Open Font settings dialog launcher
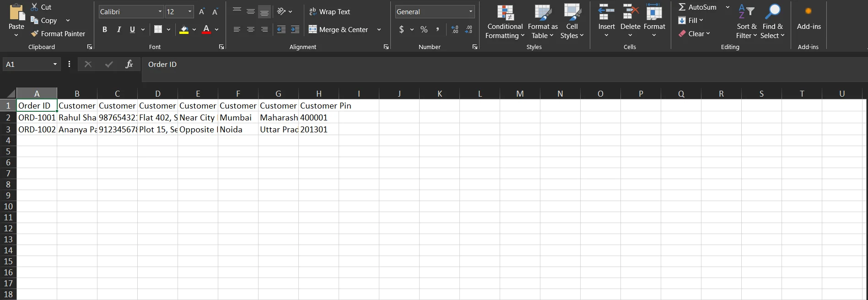Image resolution: width=868 pixels, height=300 pixels. pyautogui.click(x=221, y=47)
